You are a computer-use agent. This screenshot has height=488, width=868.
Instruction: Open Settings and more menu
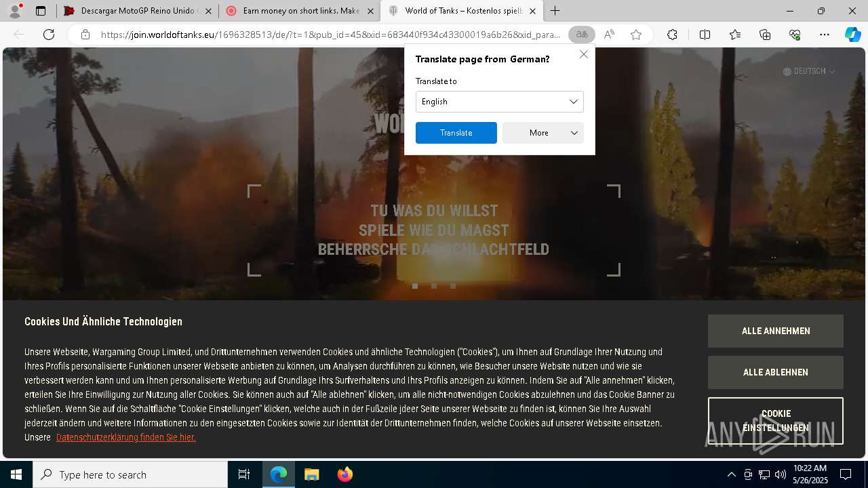click(825, 35)
